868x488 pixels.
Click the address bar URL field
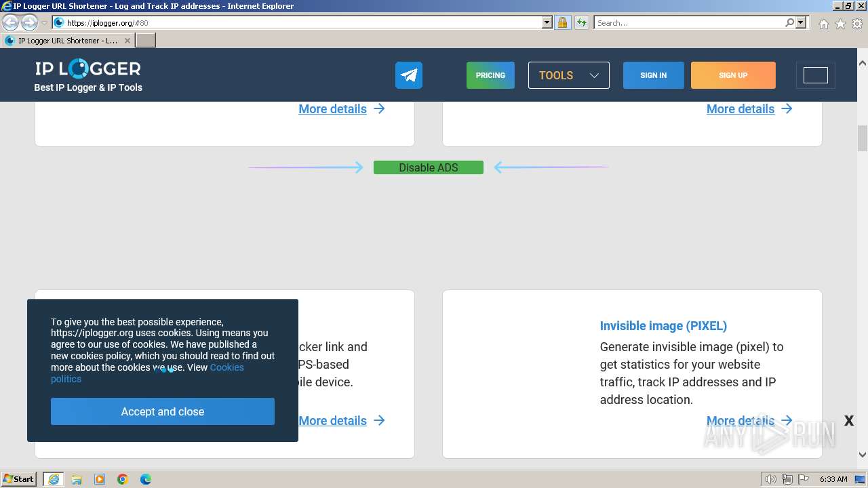point(302,22)
